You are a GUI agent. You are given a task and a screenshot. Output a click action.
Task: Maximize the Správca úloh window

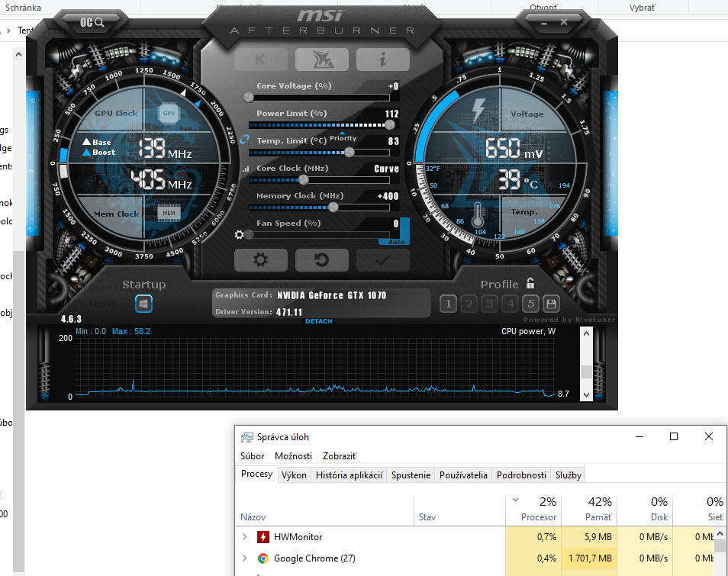click(x=674, y=436)
